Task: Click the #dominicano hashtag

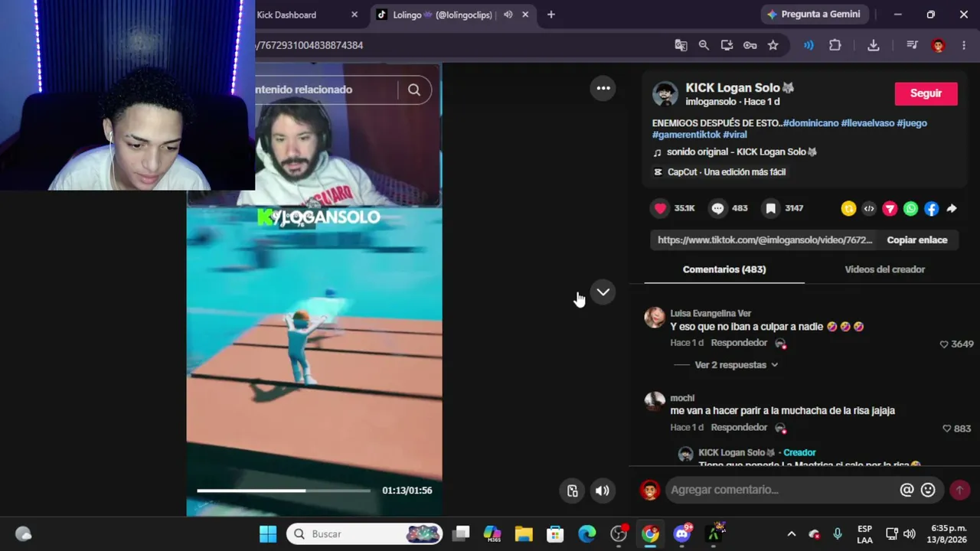Action: [x=810, y=123]
